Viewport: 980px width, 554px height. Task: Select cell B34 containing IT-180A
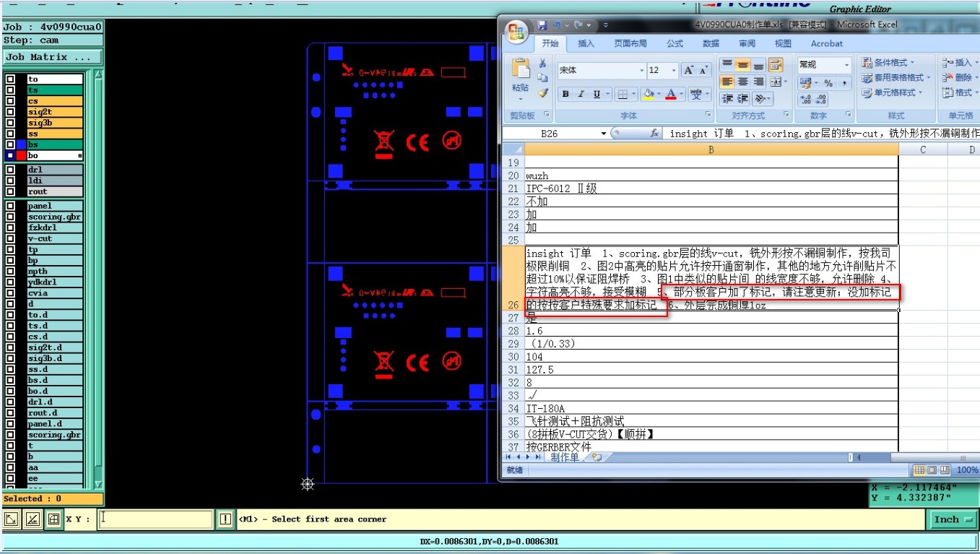coord(711,409)
